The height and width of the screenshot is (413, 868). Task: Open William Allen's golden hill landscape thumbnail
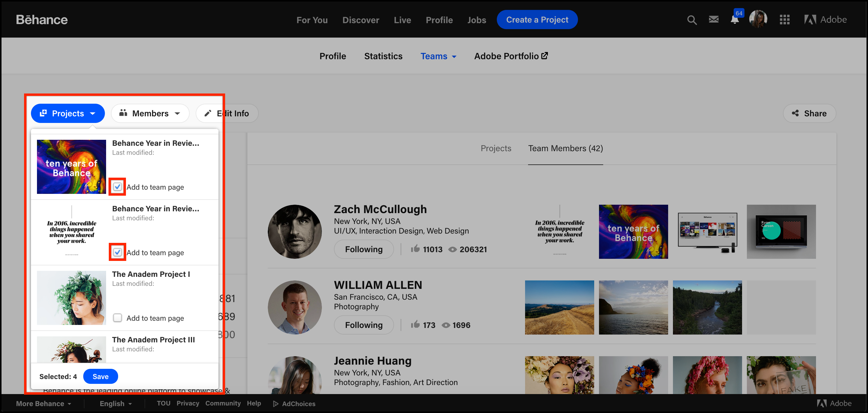pos(559,307)
